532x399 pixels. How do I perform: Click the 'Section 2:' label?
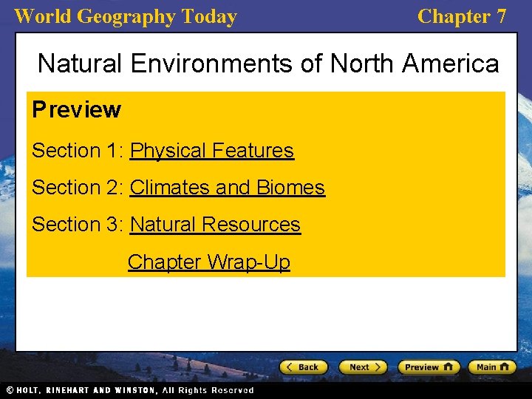(78, 187)
